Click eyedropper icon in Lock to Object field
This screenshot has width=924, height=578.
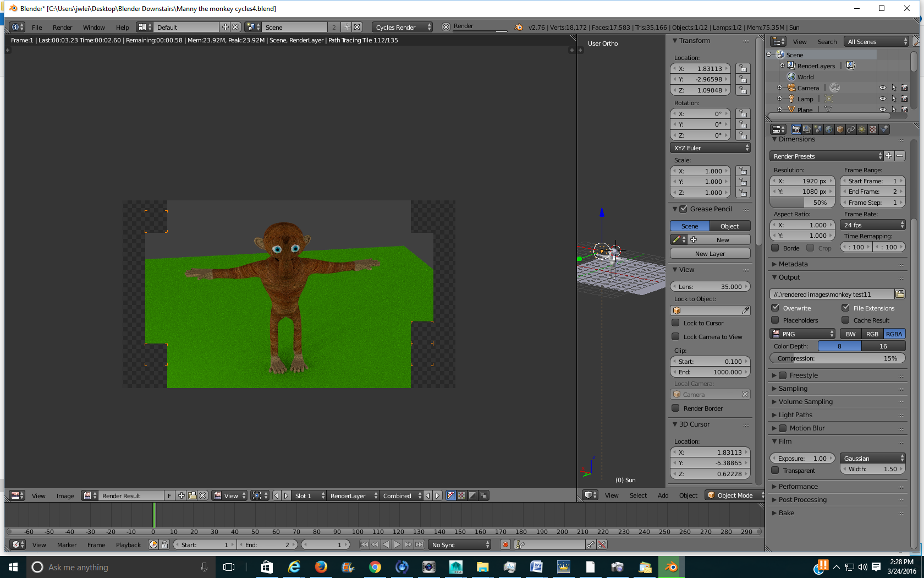point(745,310)
